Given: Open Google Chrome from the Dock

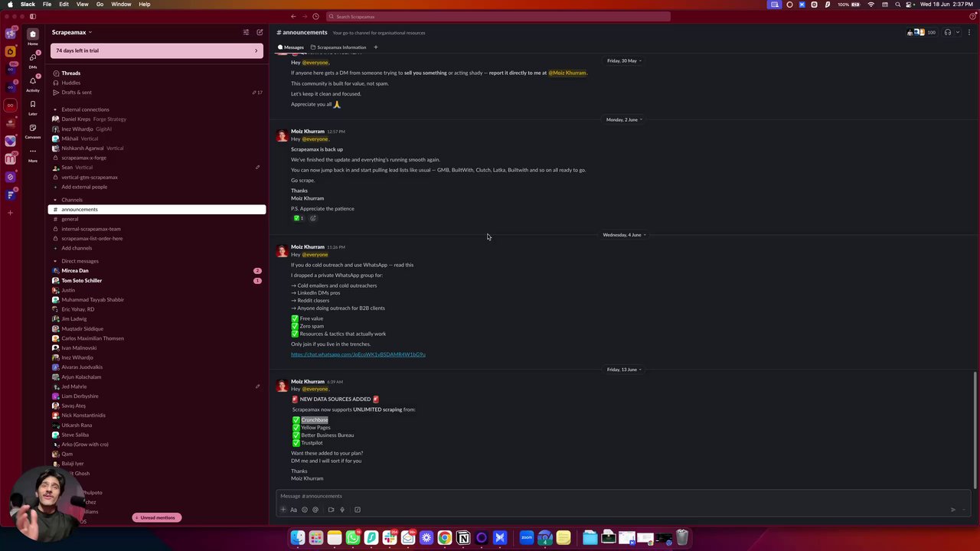Looking at the screenshot, I should coord(445,538).
